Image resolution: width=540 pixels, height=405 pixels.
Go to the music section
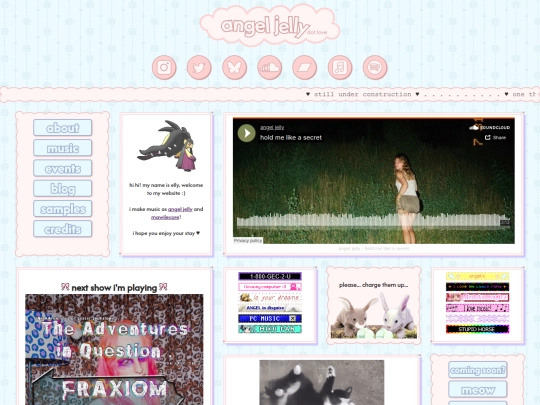(63, 148)
